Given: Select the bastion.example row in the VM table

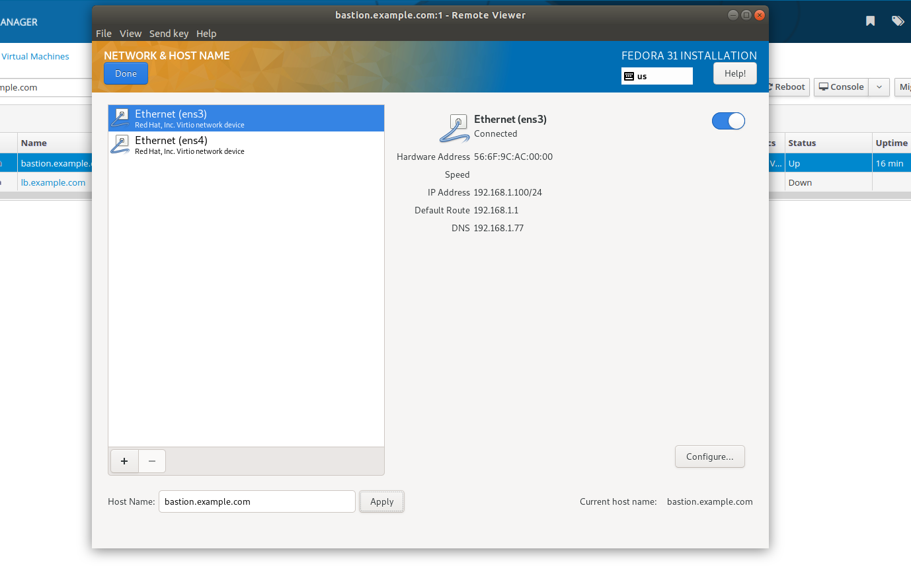Looking at the screenshot, I should pos(54,163).
